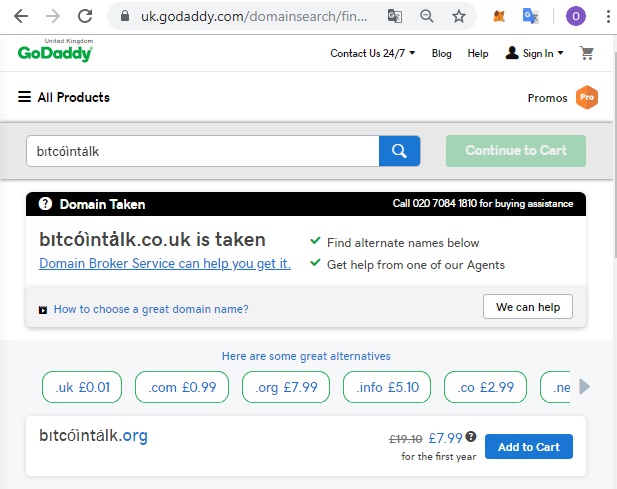
Task: Open the translate page icon in address bar
Action: 395,16
